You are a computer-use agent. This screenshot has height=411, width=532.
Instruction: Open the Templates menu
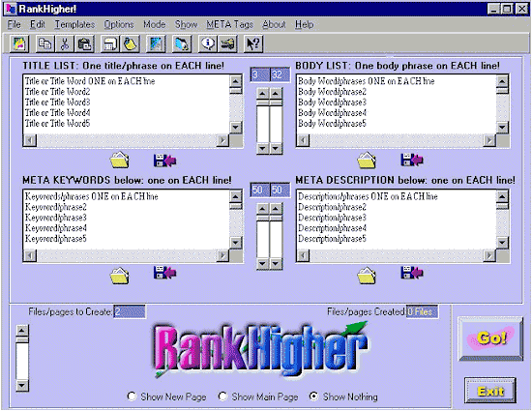tap(74, 24)
